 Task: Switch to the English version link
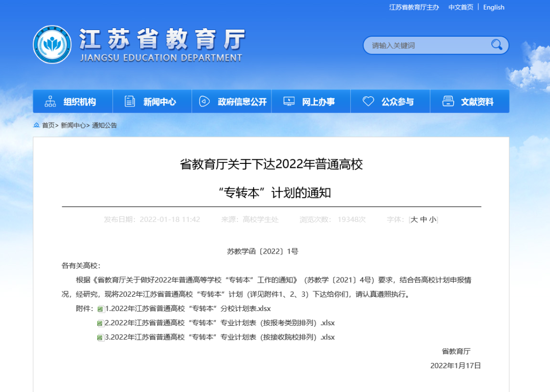[493, 7]
